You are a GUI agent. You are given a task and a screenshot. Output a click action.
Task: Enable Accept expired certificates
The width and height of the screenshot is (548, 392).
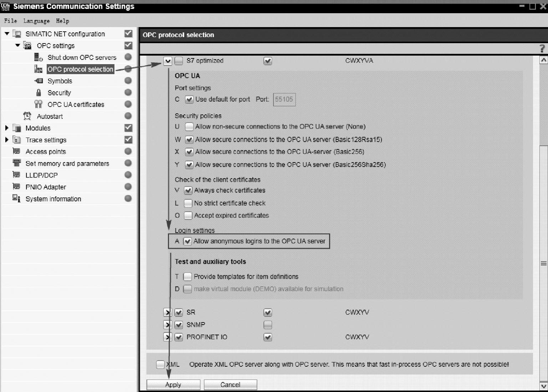pyautogui.click(x=188, y=216)
